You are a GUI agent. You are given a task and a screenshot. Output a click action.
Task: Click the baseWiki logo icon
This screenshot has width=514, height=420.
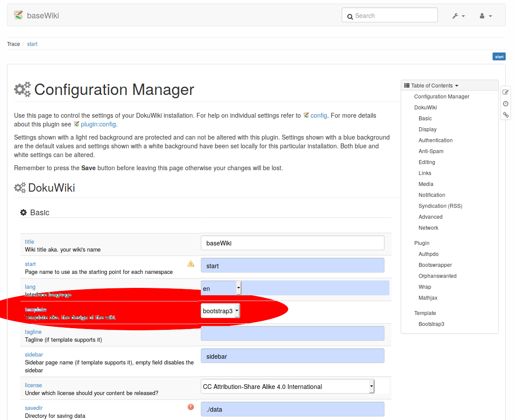(18, 15)
